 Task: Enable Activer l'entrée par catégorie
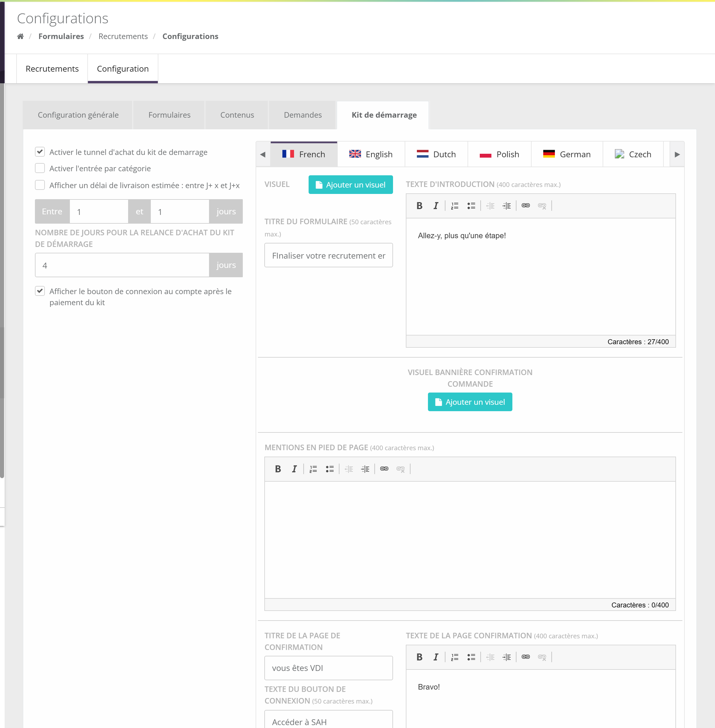(40, 168)
